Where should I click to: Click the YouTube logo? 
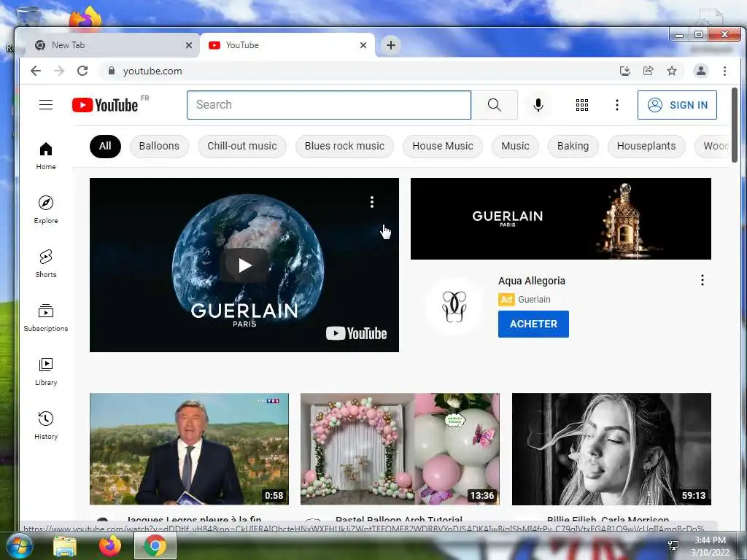(x=105, y=105)
